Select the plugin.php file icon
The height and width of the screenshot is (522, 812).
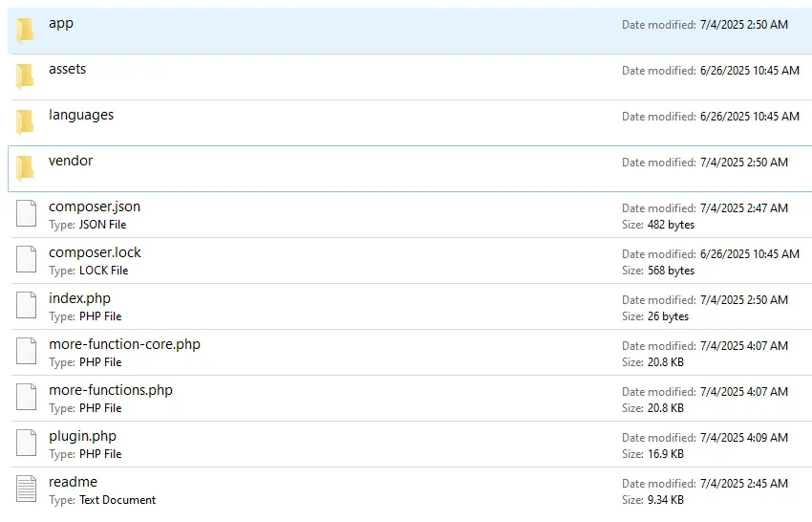[26, 444]
